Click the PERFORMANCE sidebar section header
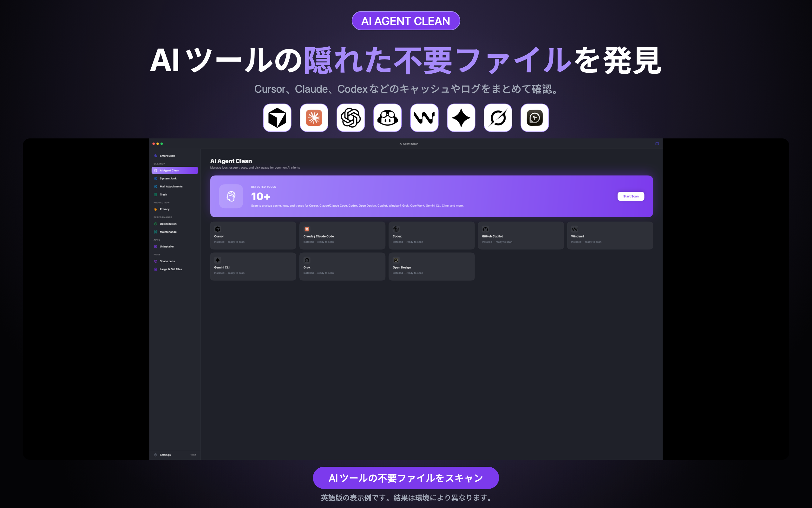The width and height of the screenshot is (812, 508). pos(163,217)
